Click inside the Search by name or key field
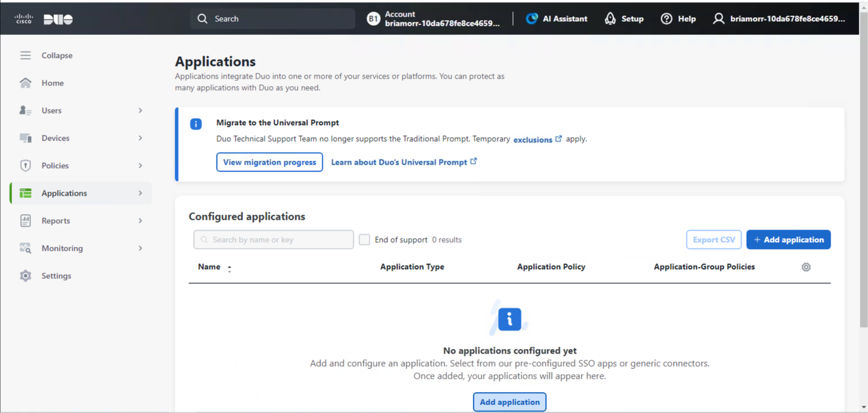Viewport: 868px width, 413px height. point(274,239)
